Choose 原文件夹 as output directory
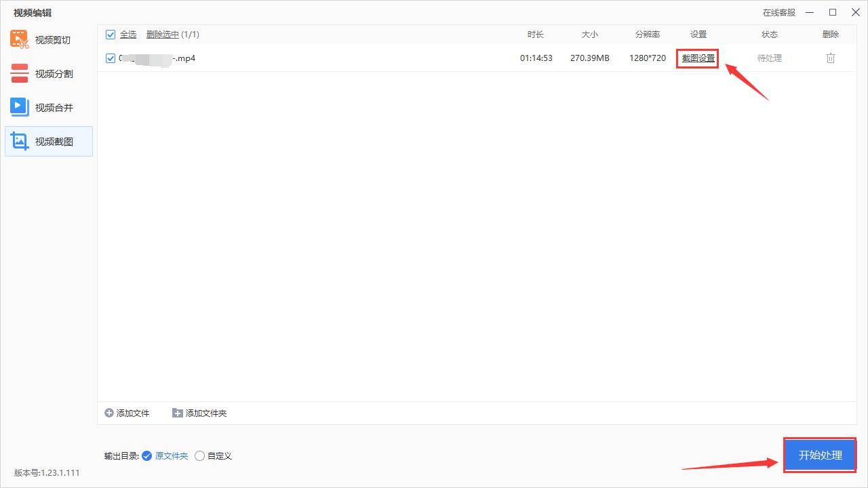Viewport: 868px width, 488px height. point(165,456)
